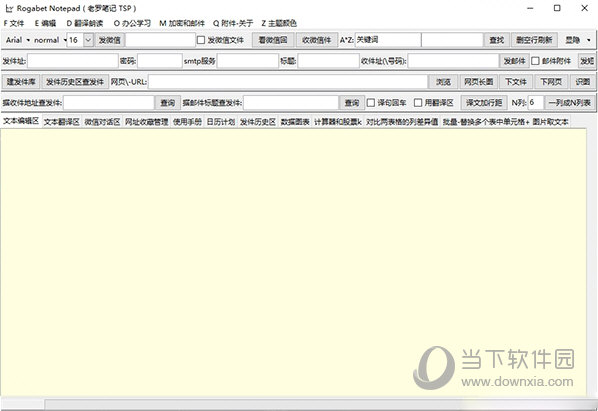Viewport: 598px width, 411px height.
Task: Focus the WeChat message field after 发微信
Action: pyautogui.click(x=161, y=40)
